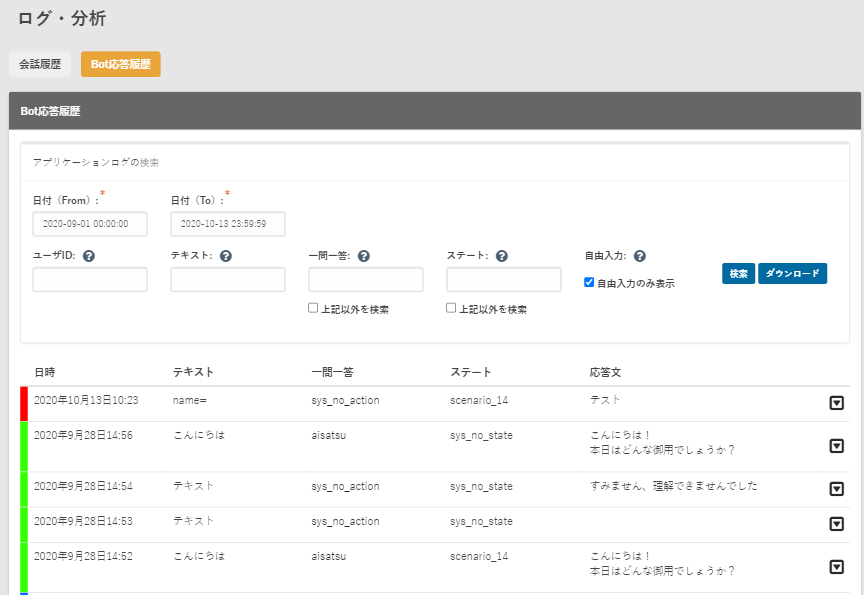Focus the 日付（To） date field
The height and width of the screenshot is (595, 864).
pyautogui.click(x=228, y=224)
